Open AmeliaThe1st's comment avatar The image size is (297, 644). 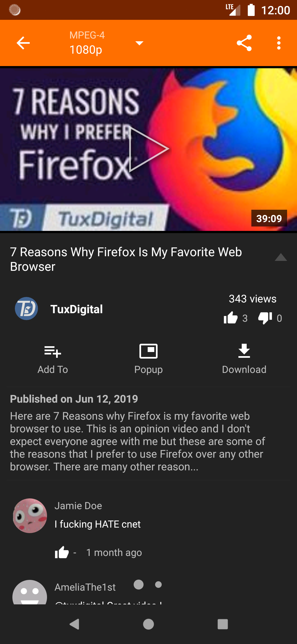[x=30, y=592]
